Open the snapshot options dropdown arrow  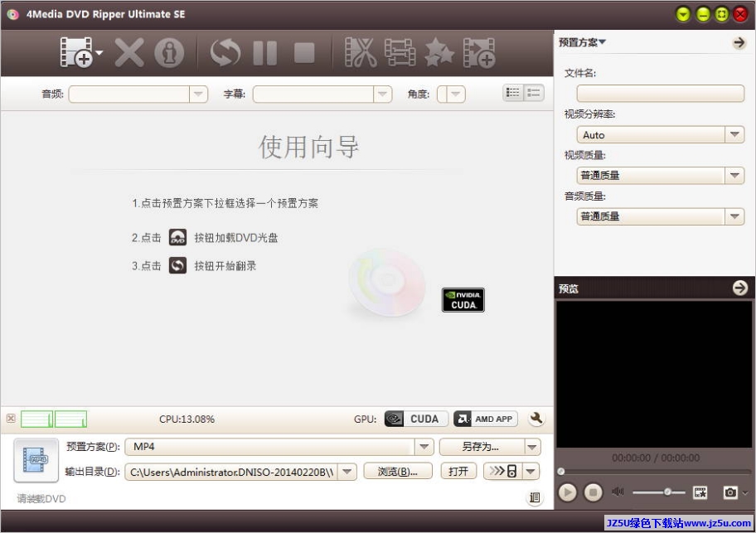745,492
